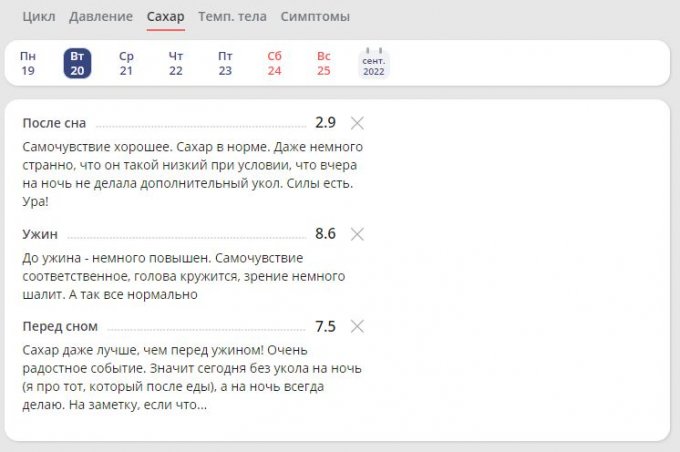Jump to Saturday the 24th

coord(275,64)
